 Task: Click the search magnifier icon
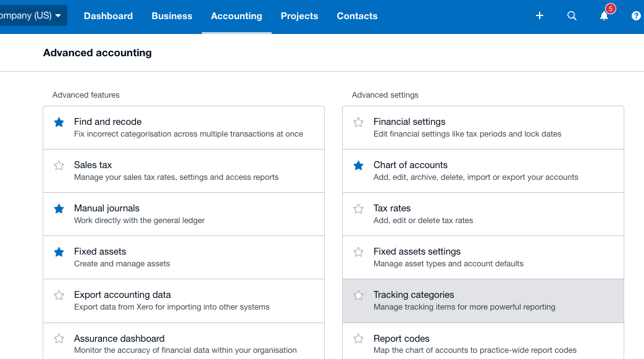click(572, 15)
